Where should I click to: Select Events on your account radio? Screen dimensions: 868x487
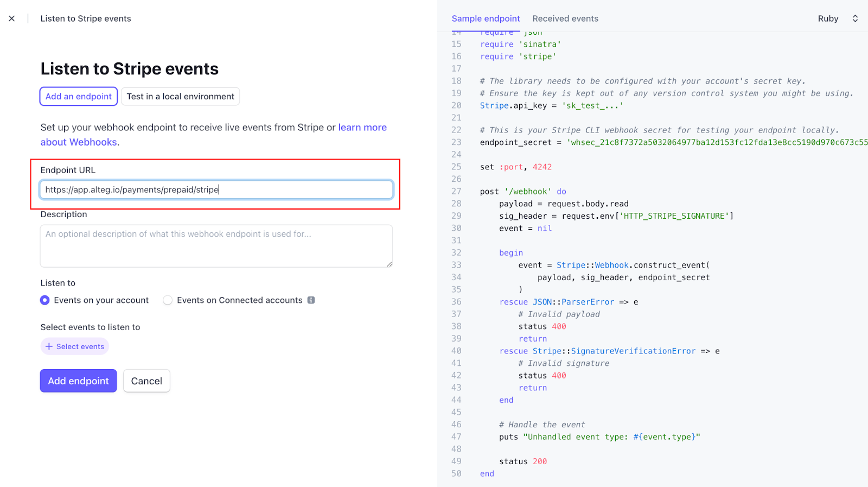pos(45,300)
